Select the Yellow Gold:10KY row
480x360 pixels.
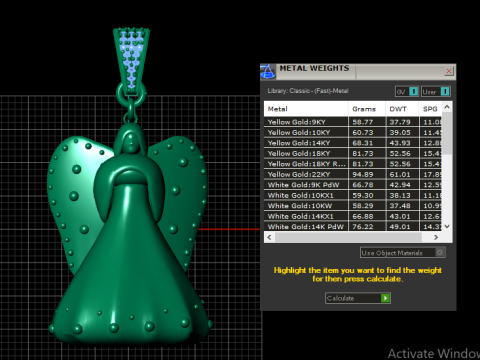[x=353, y=132]
